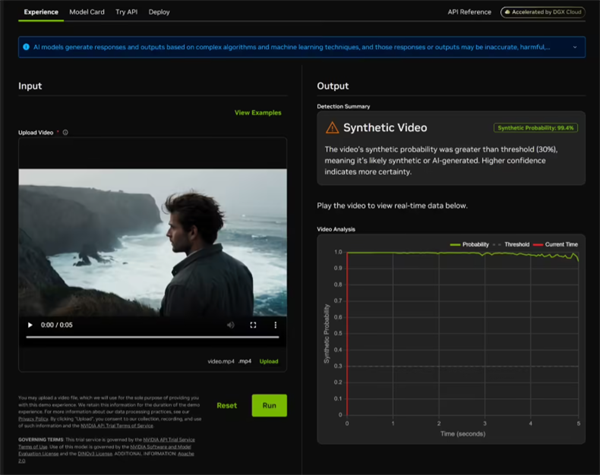Click the DGX Cloud icon badge

pos(543,12)
